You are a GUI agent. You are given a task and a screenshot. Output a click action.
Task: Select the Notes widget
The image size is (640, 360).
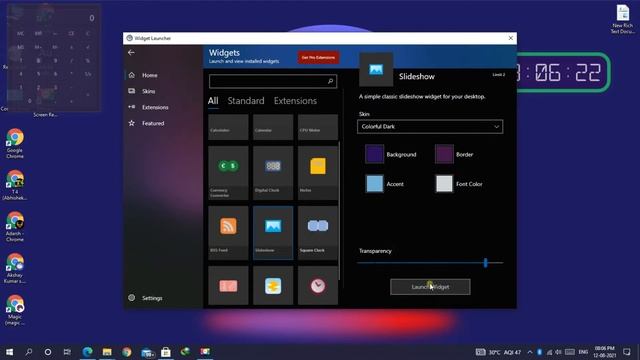(318, 173)
